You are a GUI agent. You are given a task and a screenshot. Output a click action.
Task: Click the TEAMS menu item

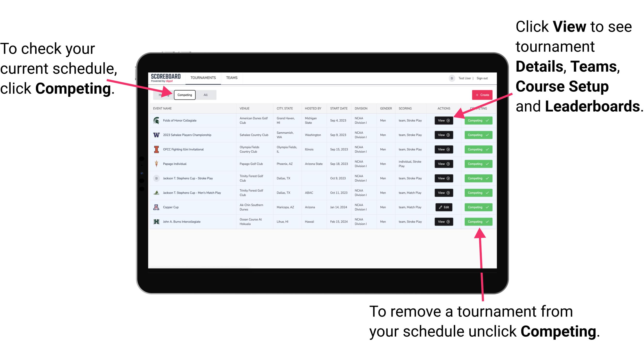point(232,78)
